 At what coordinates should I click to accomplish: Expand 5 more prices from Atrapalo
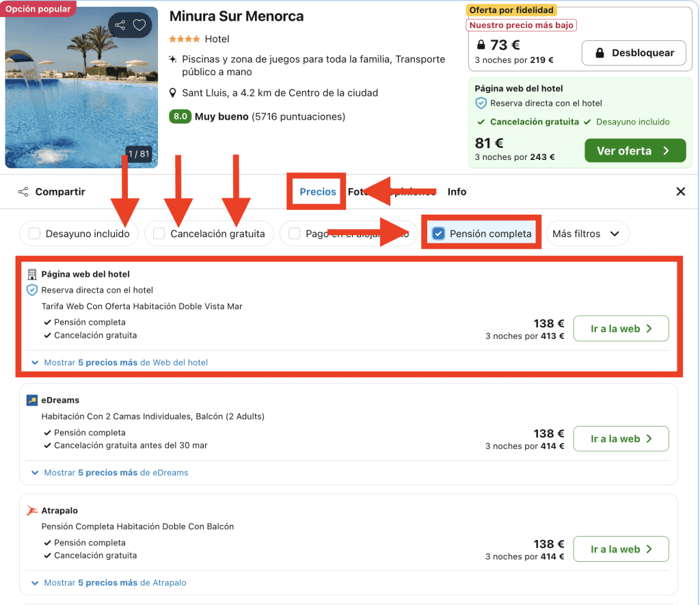115,583
